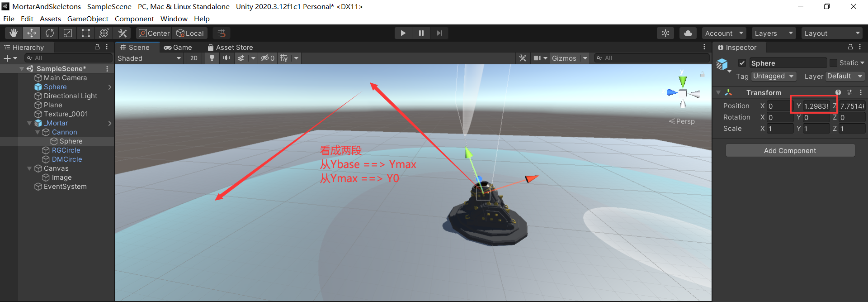Open custom editor tools
Image resolution: width=868 pixels, height=302 pixels.
click(122, 33)
